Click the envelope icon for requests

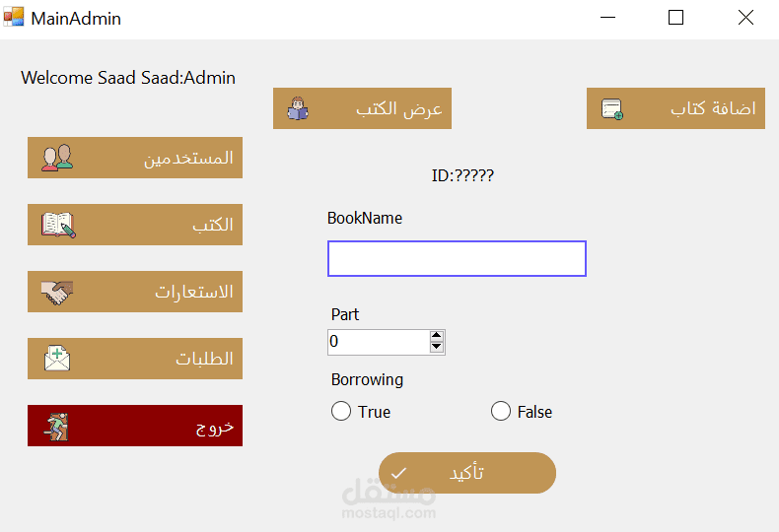[x=57, y=359]
